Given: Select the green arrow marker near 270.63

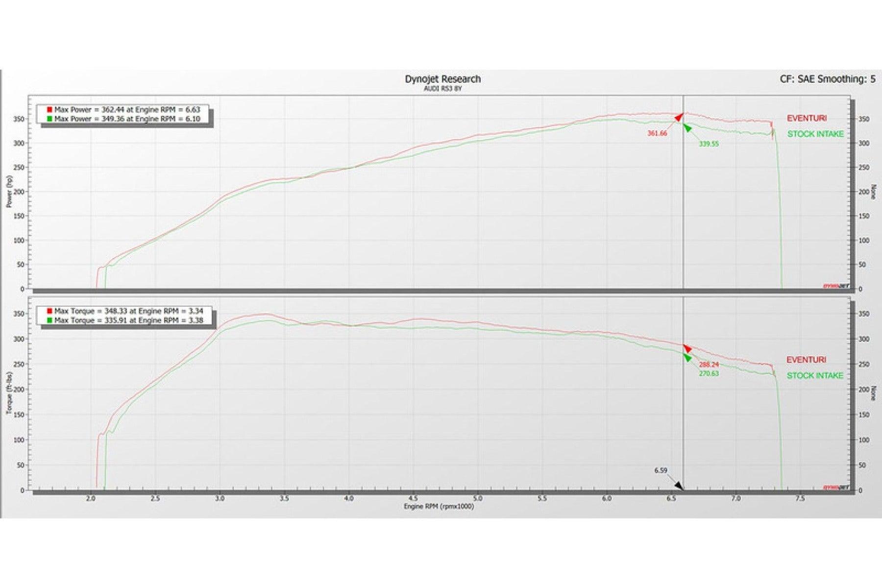Looking at the screenshot, I should pyautogui.click(x=687, y=358).
